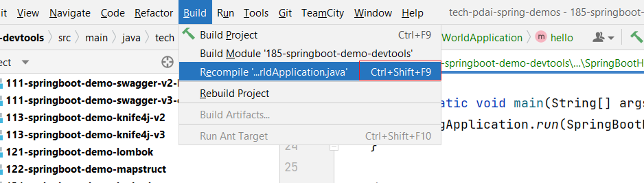The height and width of the screenshot is (183, 644).
Task: Collapse the code fold marker in gutter
Action: coord(334,147)
